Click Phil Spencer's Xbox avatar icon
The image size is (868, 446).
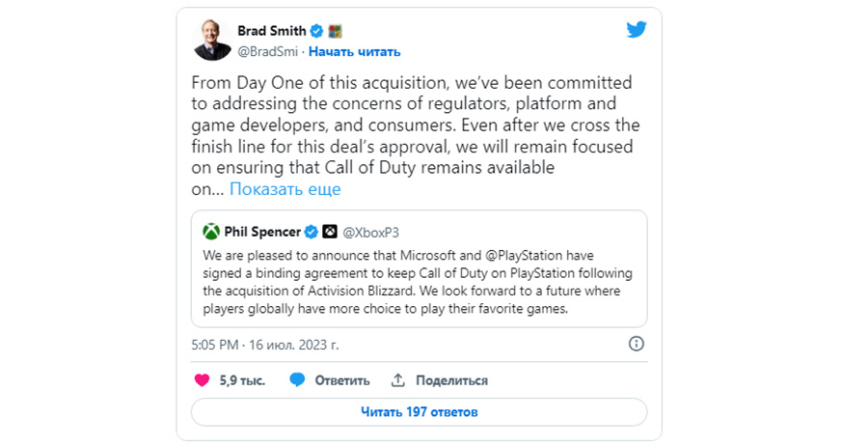[211, 232]
